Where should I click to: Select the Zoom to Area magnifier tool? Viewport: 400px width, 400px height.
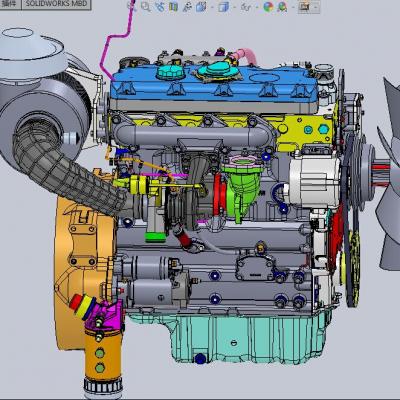[x=145, y=6]
